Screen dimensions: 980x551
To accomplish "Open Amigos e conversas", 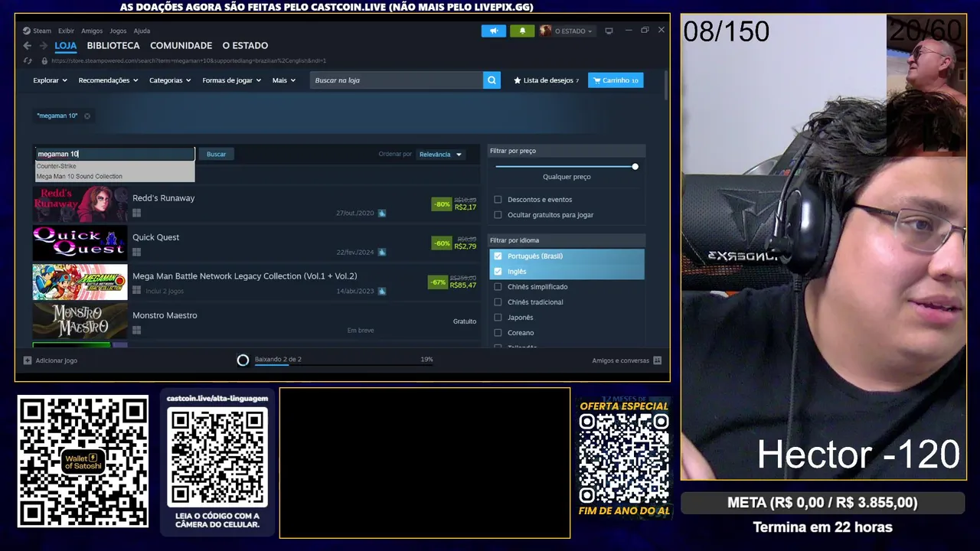I will tap(620, 360).
